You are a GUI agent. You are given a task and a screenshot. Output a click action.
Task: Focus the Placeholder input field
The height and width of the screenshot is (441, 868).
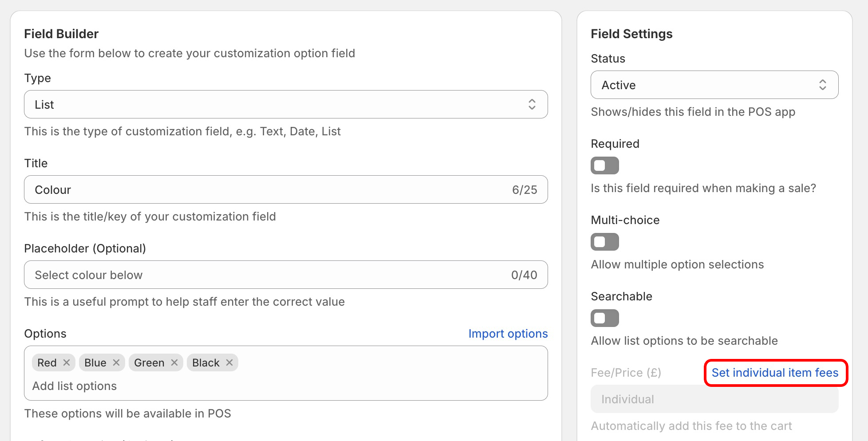[x=266, y=275]
